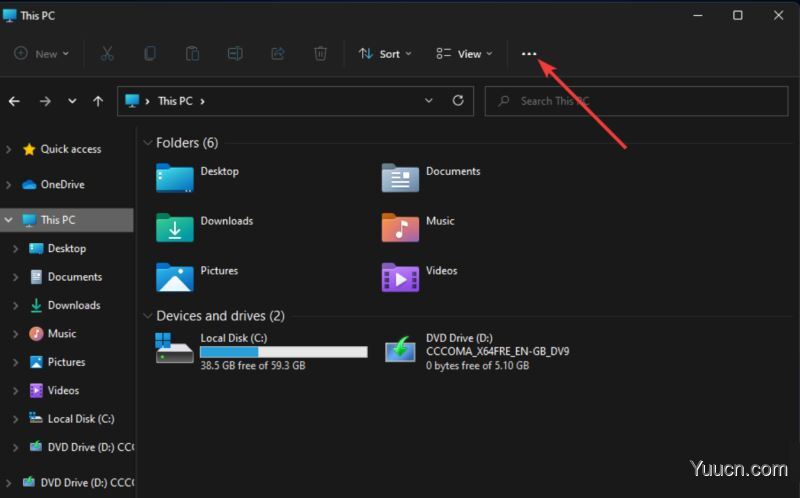Image resolution: width=800 pixels, height=498 pixels.
Task: Go forward with the right arrow
Action: click(45, 102)
